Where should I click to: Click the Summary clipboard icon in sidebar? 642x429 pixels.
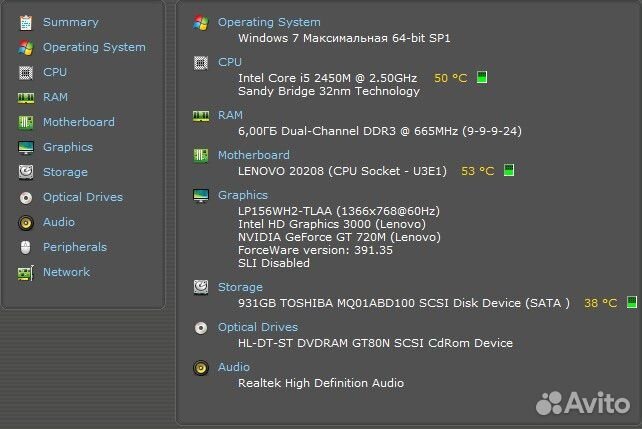(x=26, y=23)
